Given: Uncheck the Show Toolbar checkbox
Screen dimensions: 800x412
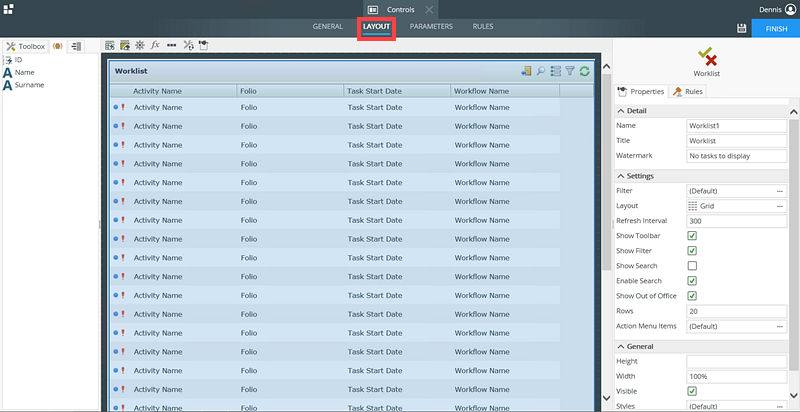Looking at the screenshot, I should [692, 236].
